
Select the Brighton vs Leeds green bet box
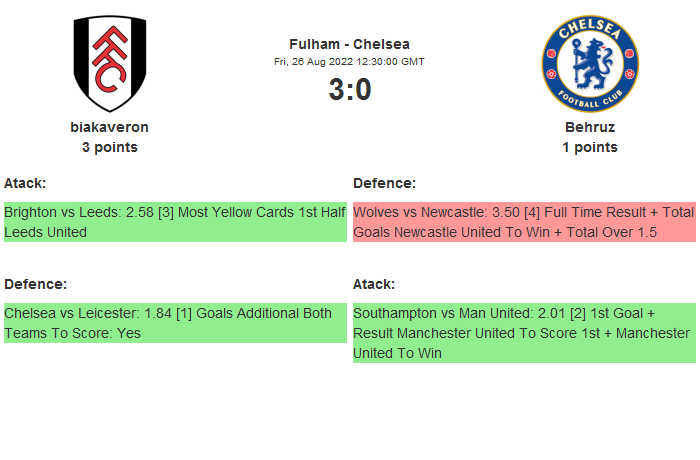[x=175, y=222]
